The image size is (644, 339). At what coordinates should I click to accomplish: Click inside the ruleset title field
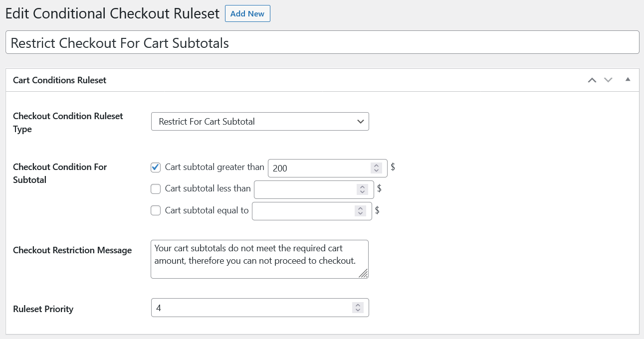tap(200, 43)
